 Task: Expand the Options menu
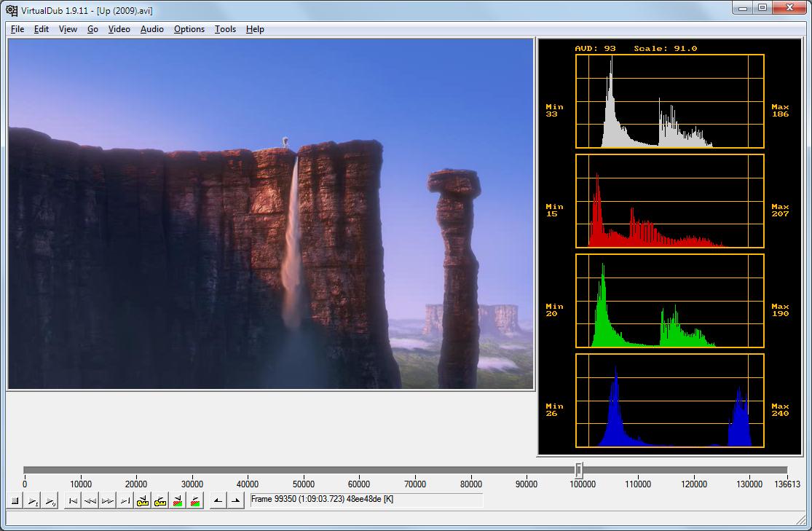click(189, 29)
